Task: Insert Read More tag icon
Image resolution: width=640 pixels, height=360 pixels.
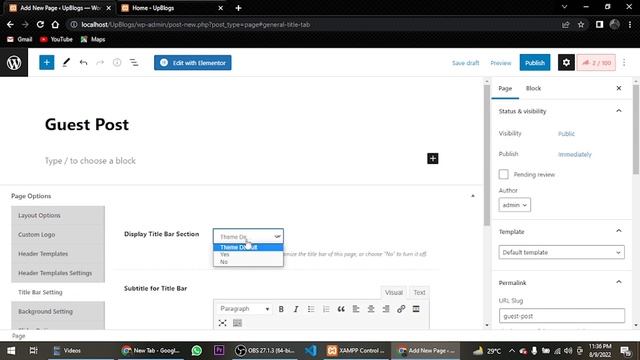Action: click(x=416, y=309)
